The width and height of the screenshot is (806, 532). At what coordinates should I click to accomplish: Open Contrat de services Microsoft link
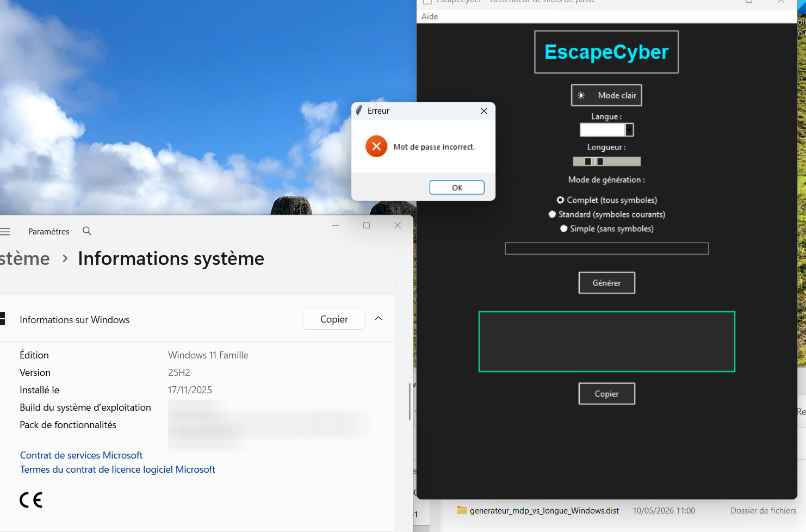pyautogui.click(x=81, y=455)
